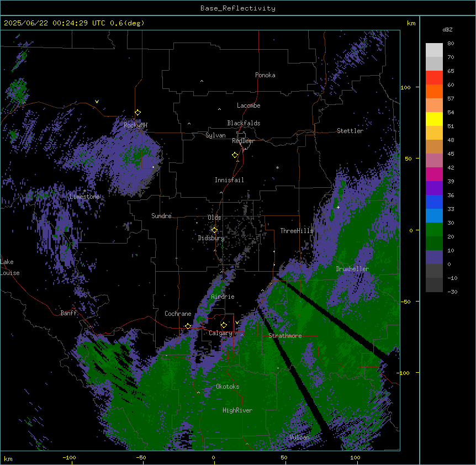Viewport: 476px width, 465px height.
Task: Select the magenta 39-42 dBZ legend swatch
Action: click(434, 174)
